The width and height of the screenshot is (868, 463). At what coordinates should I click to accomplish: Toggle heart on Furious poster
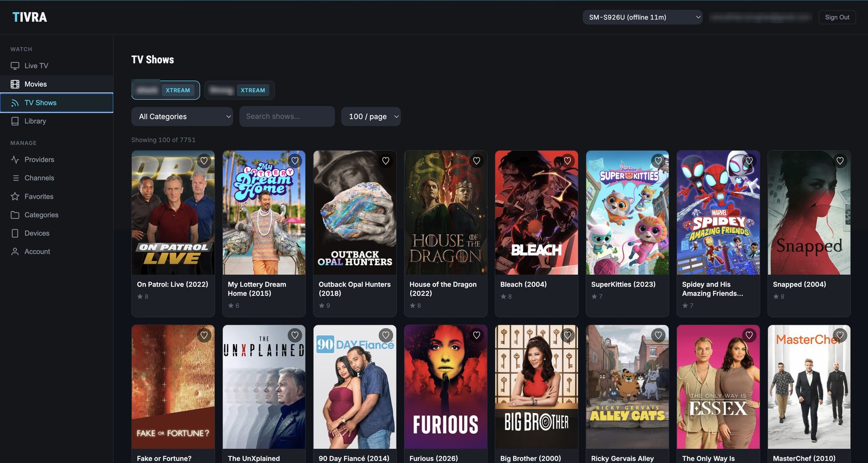tap(477, 335)
